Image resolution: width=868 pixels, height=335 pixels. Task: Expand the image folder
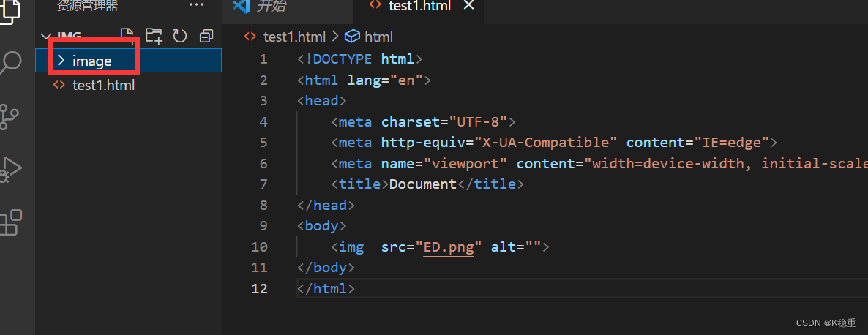tap(92, 61)
